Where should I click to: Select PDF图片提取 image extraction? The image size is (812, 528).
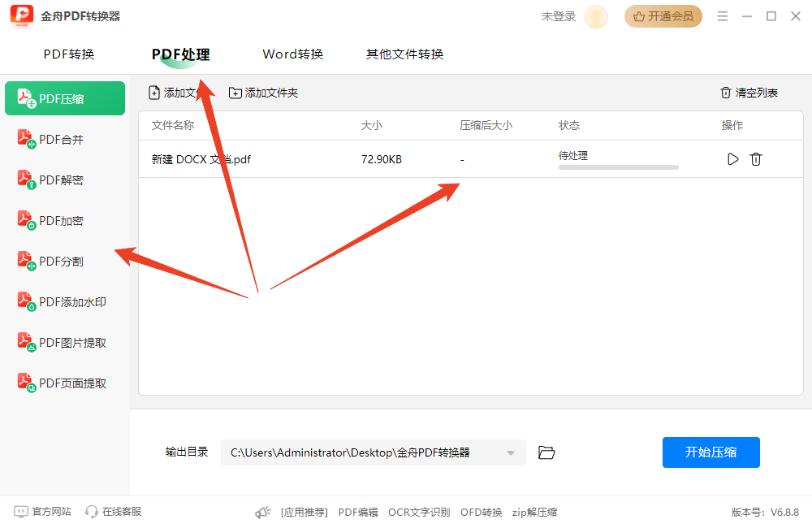72,343
